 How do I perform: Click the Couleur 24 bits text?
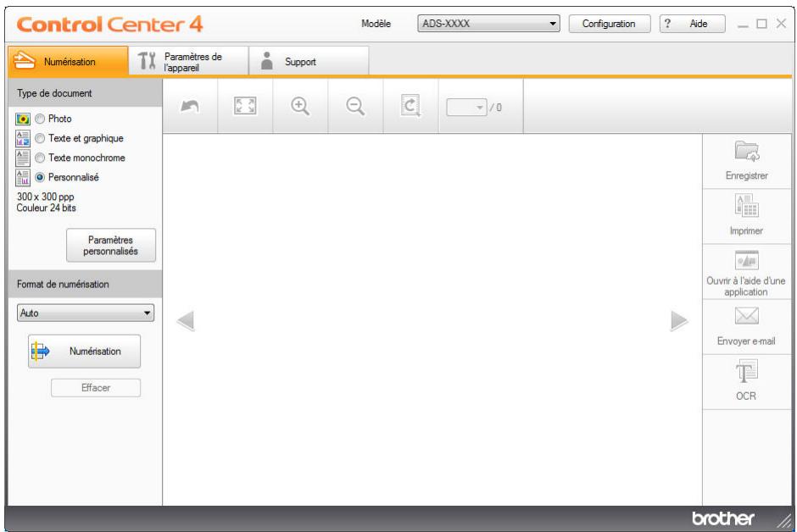coord(47,208)
